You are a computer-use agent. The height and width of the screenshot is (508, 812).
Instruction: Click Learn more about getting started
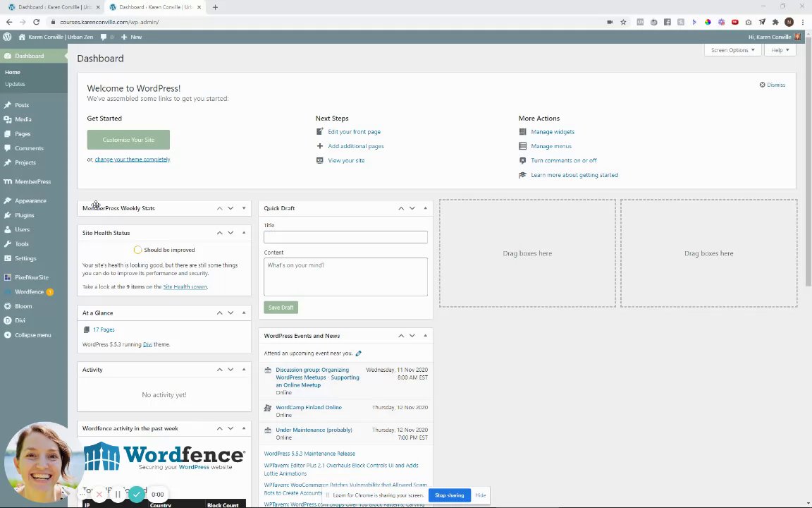coord(574,175)
